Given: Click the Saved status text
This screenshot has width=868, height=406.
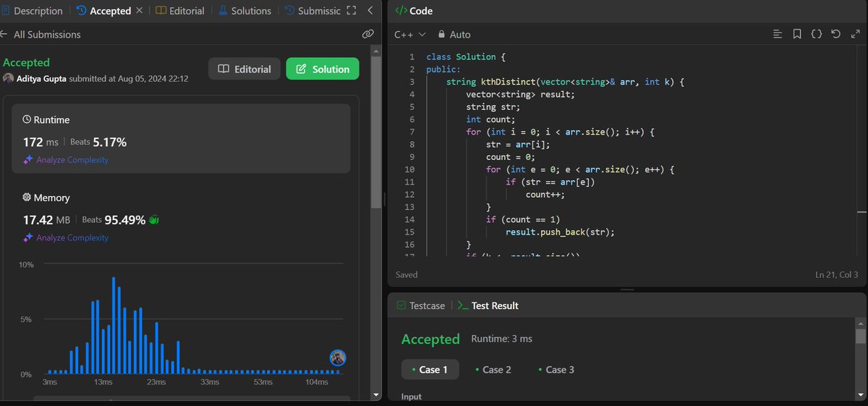Looking at the screenshot, I should (407, 275).
